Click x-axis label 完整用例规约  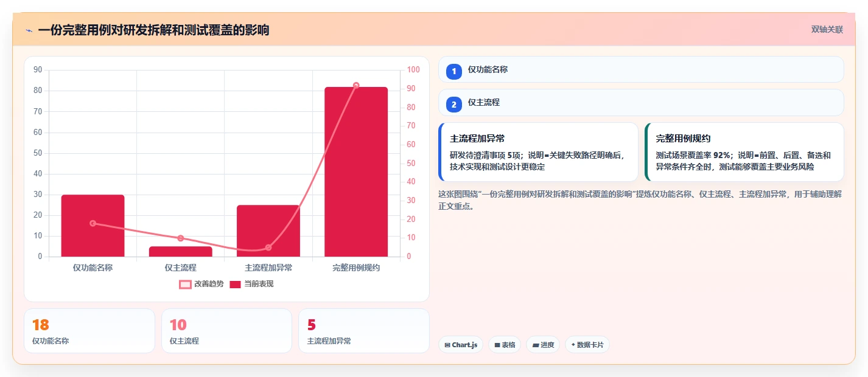[356, 268]
